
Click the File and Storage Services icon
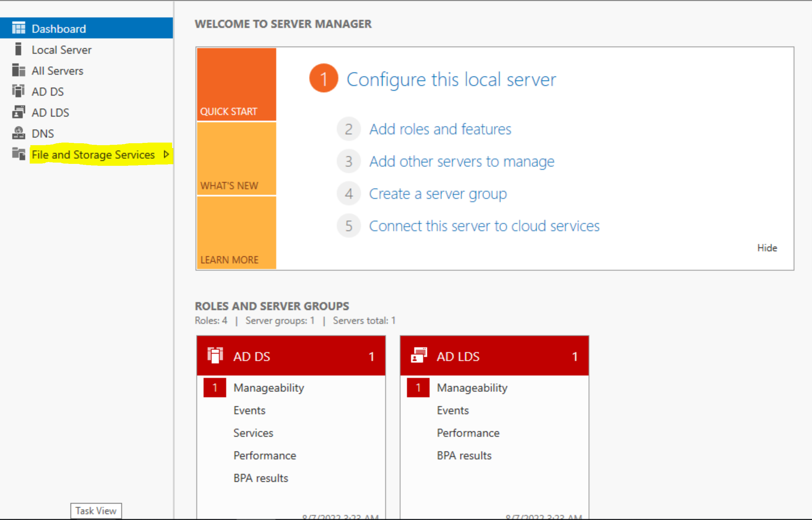[19, 154]
